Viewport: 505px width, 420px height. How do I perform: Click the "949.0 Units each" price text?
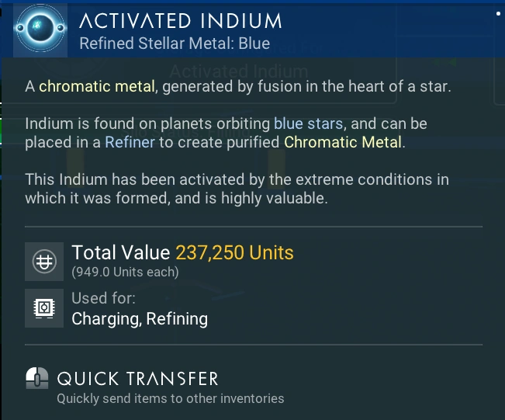click(125, 272)
